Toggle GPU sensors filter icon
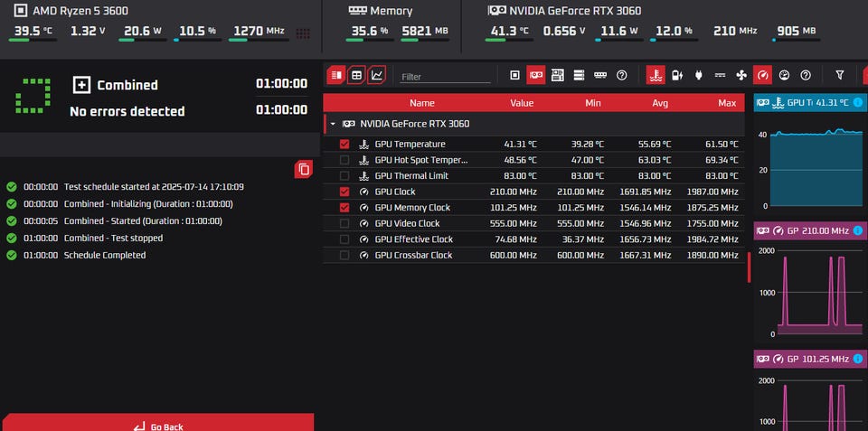This screenshot has width=868, height=431. [x=536, y=75]
